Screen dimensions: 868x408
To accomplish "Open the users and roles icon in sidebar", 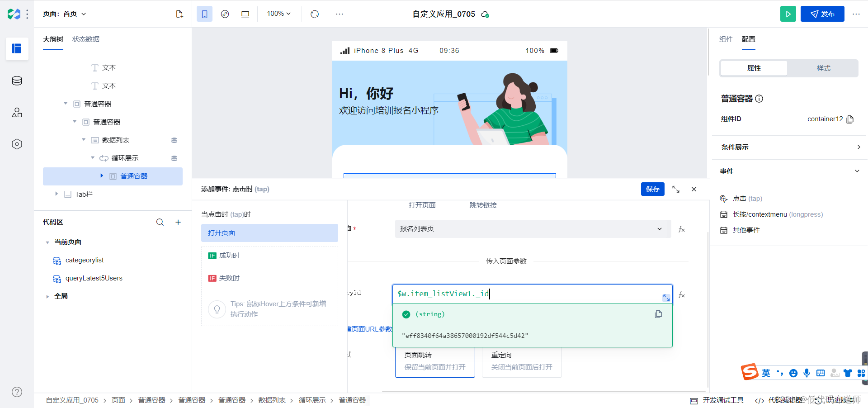I will tap(17, 113).
